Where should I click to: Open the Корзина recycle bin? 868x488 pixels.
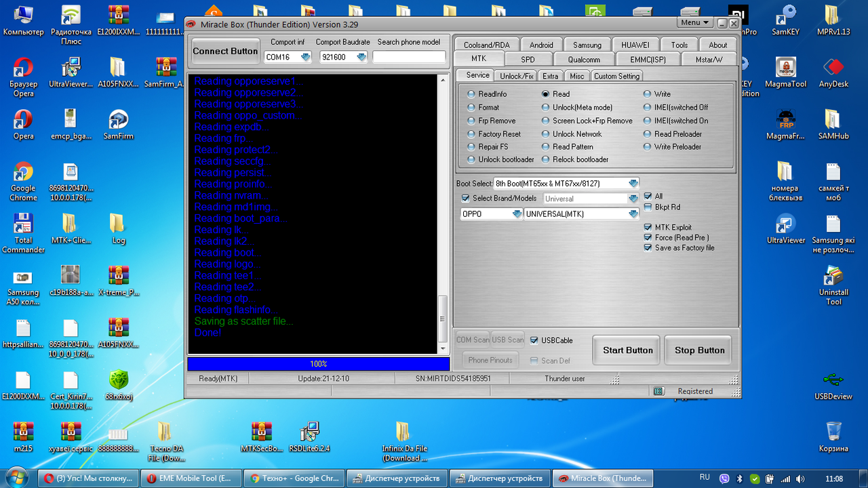[x=833, y=436]
